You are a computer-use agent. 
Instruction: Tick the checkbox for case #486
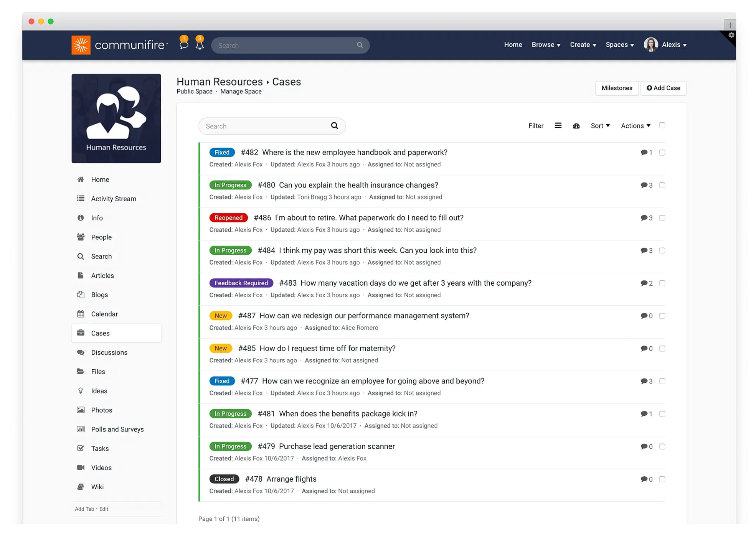pyautogui.click(x=662, y=218)
